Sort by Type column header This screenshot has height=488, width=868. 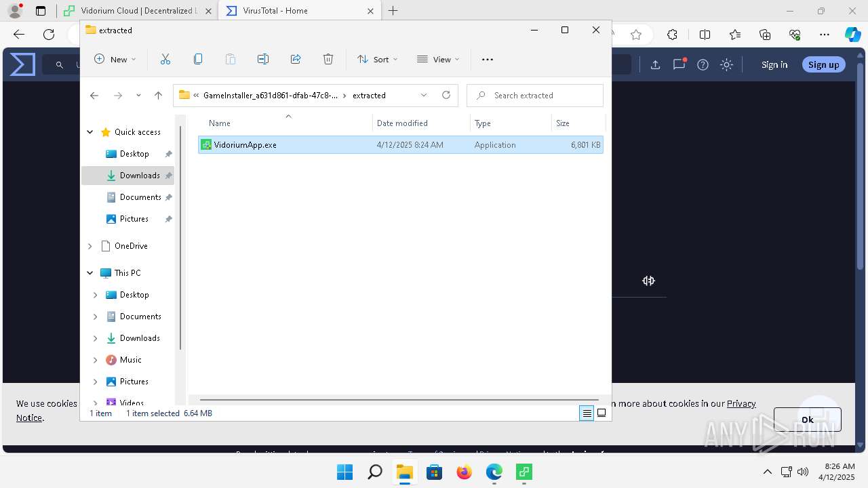(511, 123)
